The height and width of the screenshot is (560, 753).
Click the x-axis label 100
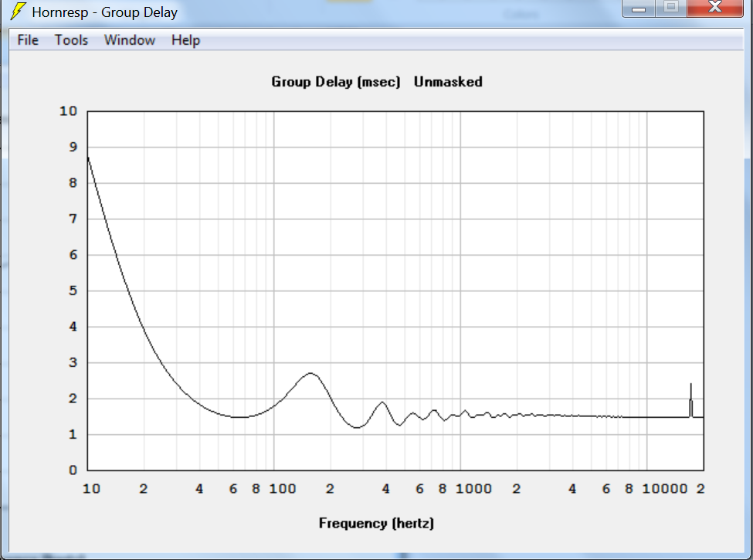[x=283, y=489]
